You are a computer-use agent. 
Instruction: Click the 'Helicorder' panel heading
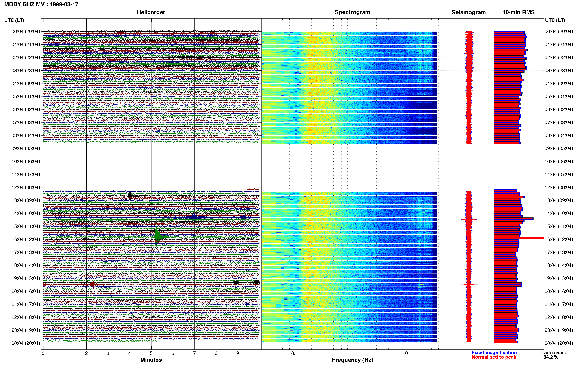tap(151, 12)
